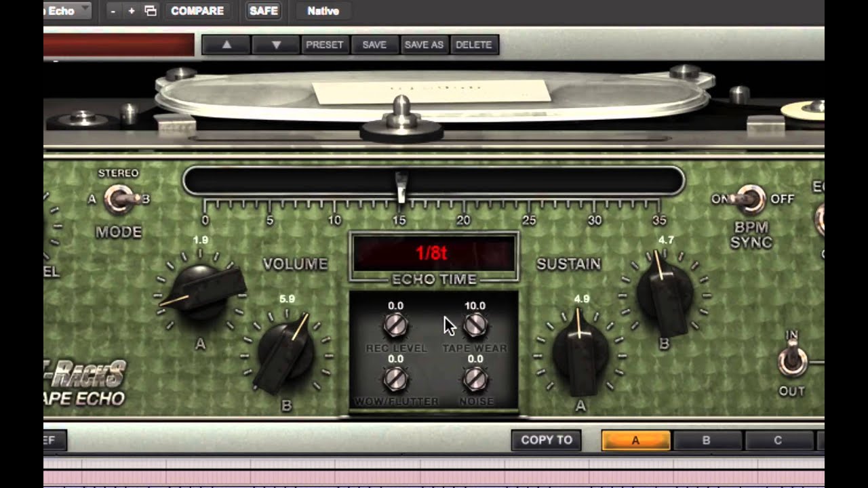Click the WOW/FLUTTER knob
This screenshot has width=868, height=488.
[x=395, y=380]
